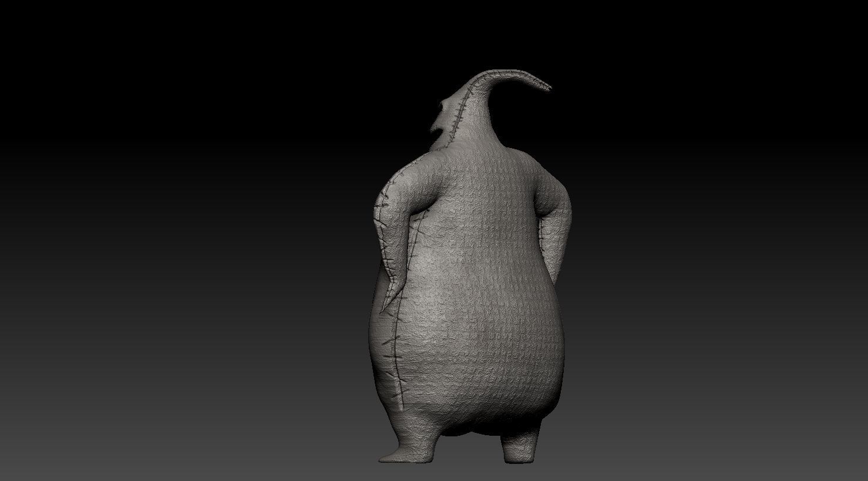Click the tip of the head spike

(x=549, y=88)
